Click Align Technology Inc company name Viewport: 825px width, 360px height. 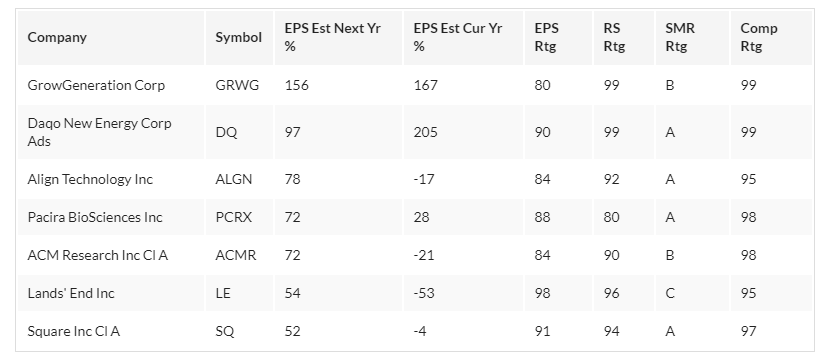(90, 179)
